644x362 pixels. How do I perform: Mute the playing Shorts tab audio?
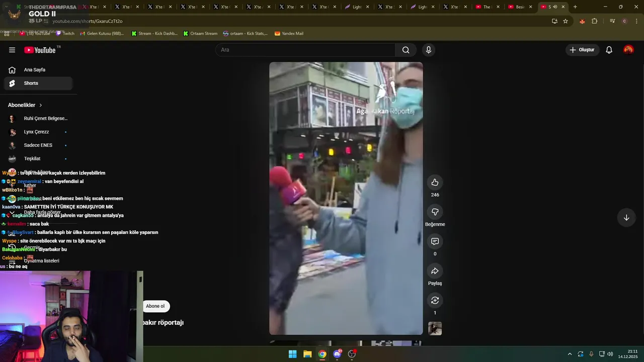(x=555, y=7)
